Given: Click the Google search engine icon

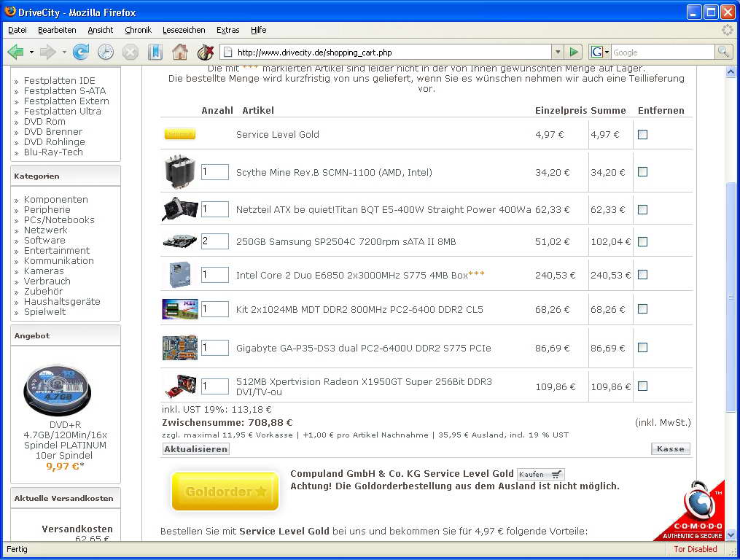Looking at the screenshot, I should 597,52.
